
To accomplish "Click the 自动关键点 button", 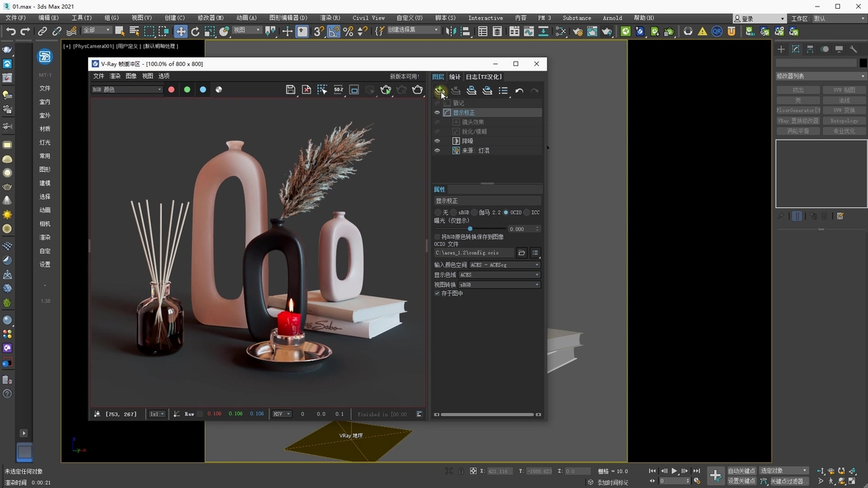I will coord(741,470).
